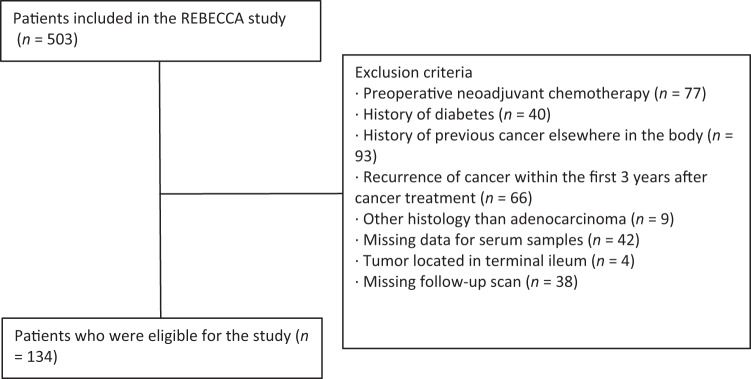Click the 'Other histology than adenocarcinoma' line

coord(515,219)
